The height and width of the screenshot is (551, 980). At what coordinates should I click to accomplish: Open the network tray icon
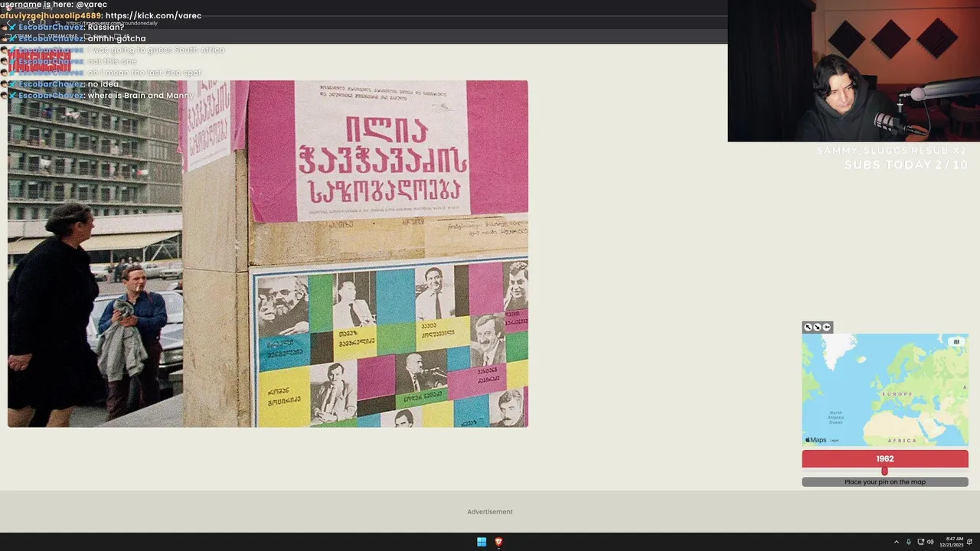(920, 542)
